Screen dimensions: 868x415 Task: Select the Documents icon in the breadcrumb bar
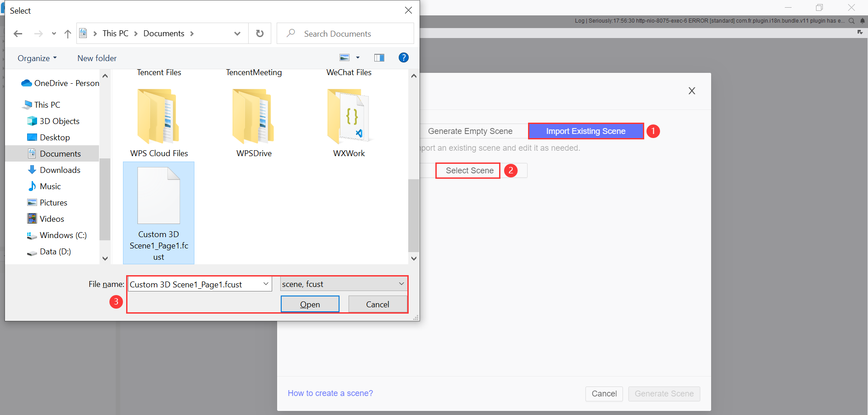click(83, 33)
